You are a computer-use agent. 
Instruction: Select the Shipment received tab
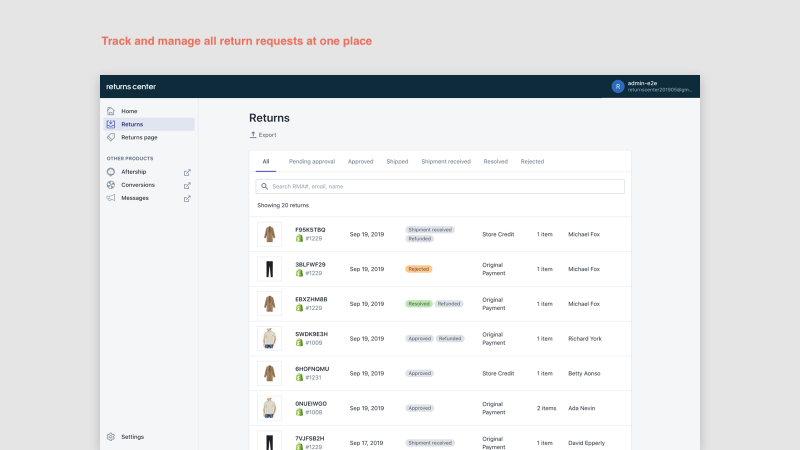pyautogui.click(x=446, y=161)
